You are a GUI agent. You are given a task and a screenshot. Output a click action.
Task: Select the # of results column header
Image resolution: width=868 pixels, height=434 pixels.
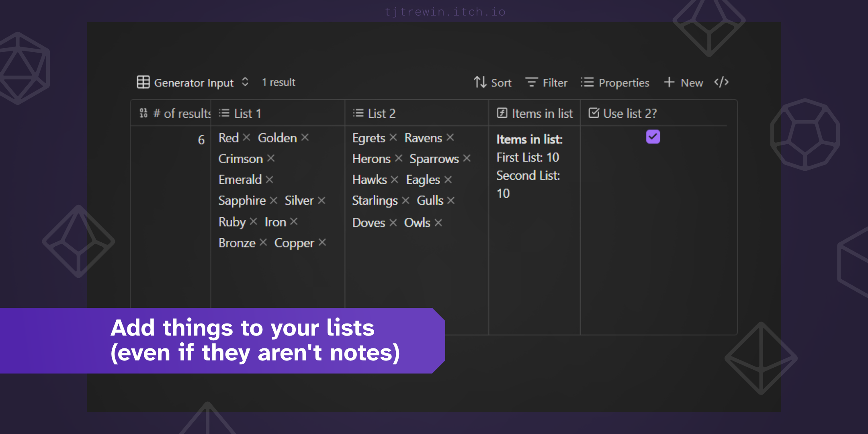coord(171,113)
